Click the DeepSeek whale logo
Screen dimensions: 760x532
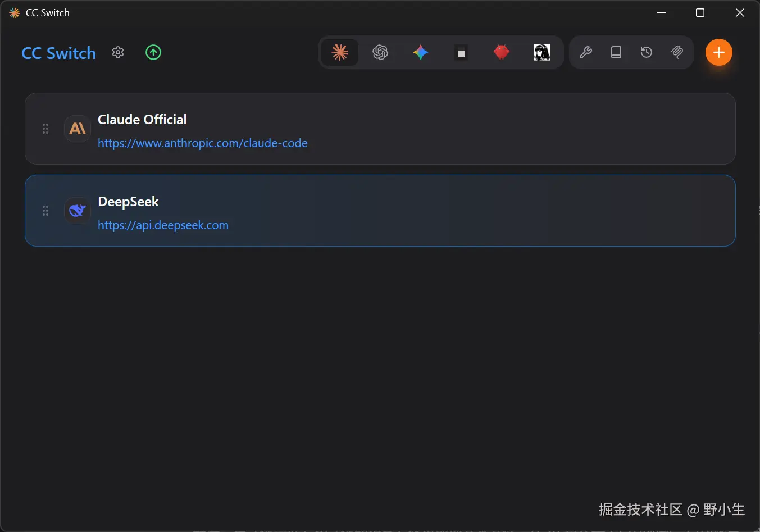click(78, 211)
